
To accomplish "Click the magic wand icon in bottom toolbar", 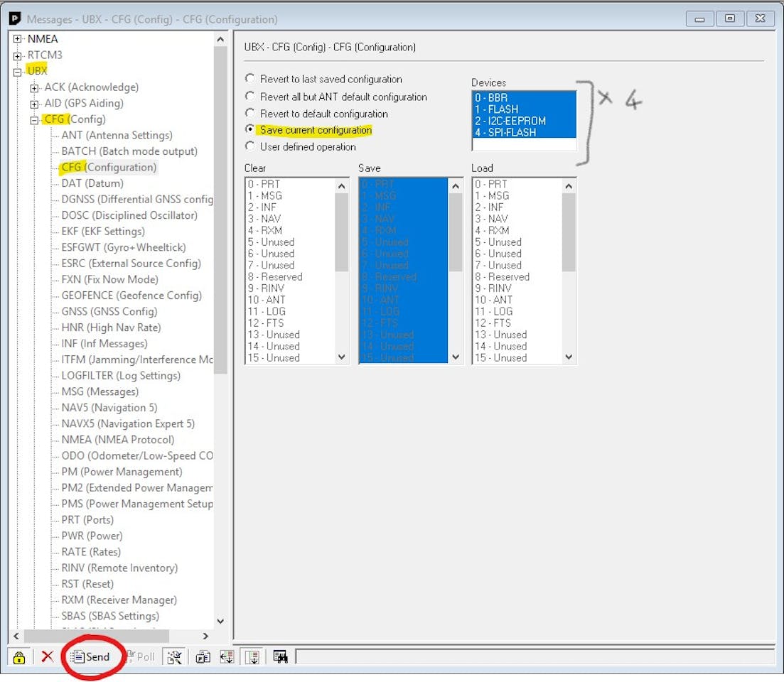I will pos(173,656).
